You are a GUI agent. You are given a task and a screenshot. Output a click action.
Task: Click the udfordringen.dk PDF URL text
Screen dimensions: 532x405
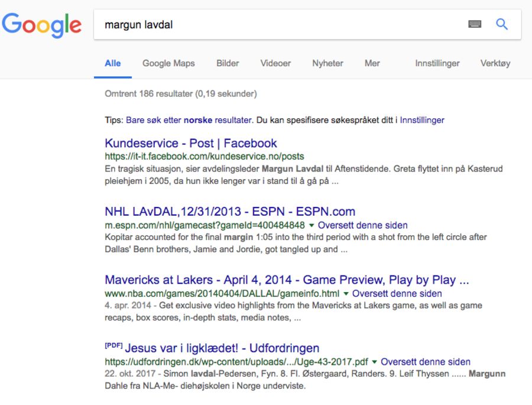click(236, 362)
